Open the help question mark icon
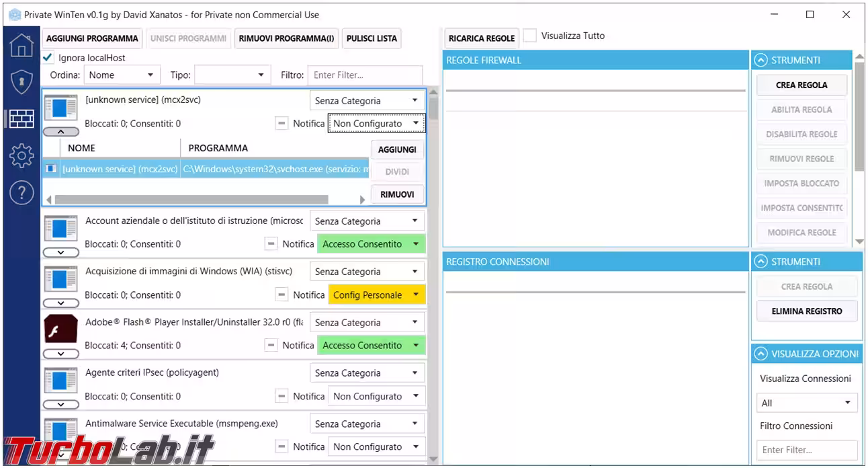Screen dimensions: 868x468 click(x=21, y=193)
